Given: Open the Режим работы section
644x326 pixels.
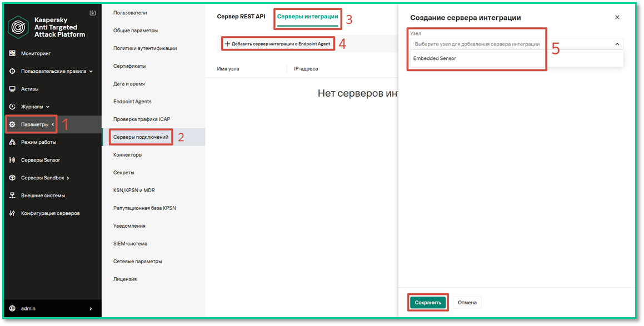Looking at the screenshot, I should [38, 142].
